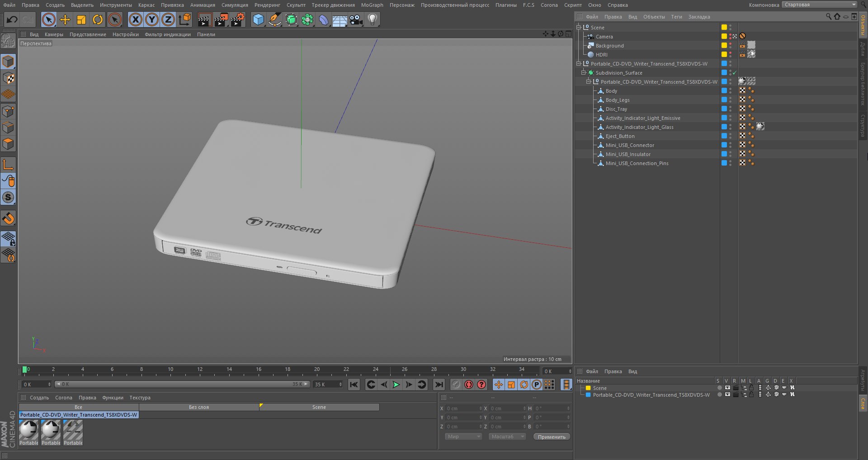Click the Render to Picture Viewer icon
This screenshot has height=460, width=868.
[221, 19]
